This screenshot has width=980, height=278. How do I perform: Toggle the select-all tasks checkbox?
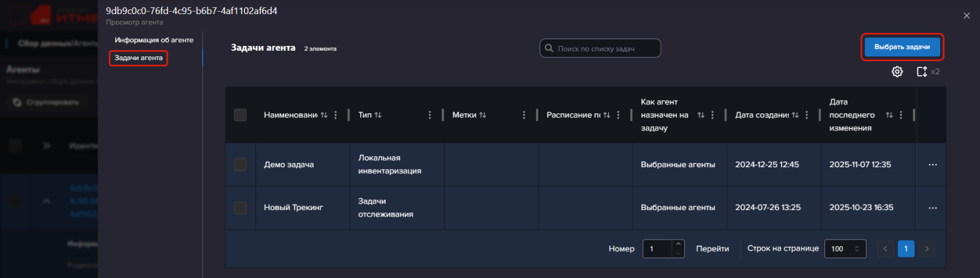click(240, 115)
